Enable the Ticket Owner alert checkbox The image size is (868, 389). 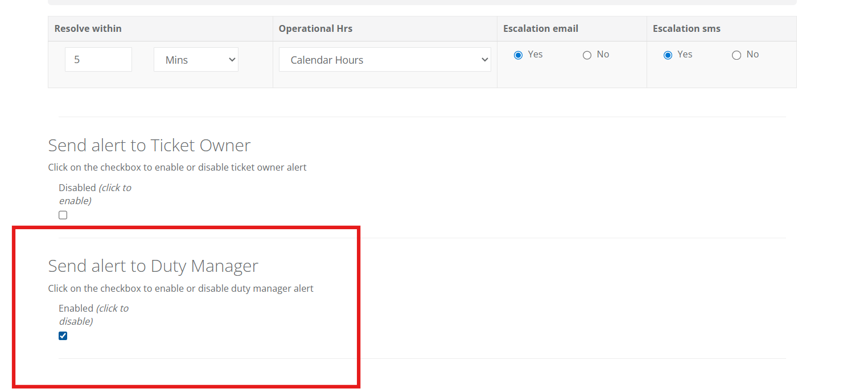(x=63, y=215)
